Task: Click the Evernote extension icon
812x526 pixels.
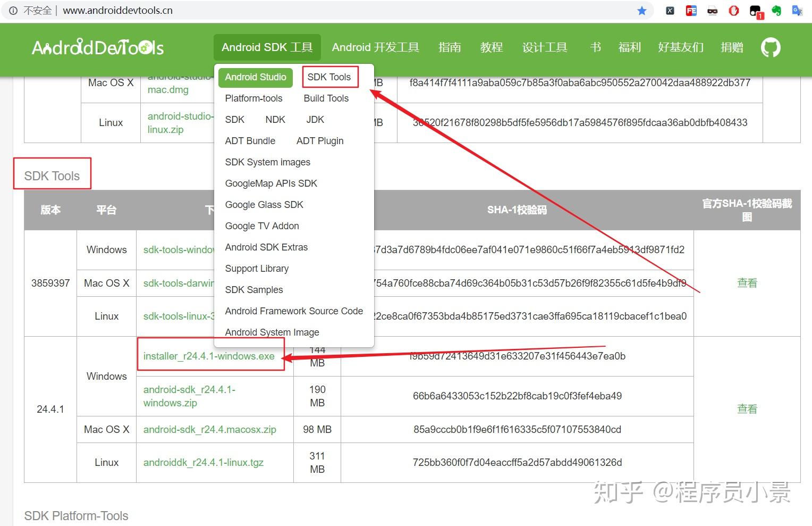Action: pyautogui.click(x=776, y=10)
